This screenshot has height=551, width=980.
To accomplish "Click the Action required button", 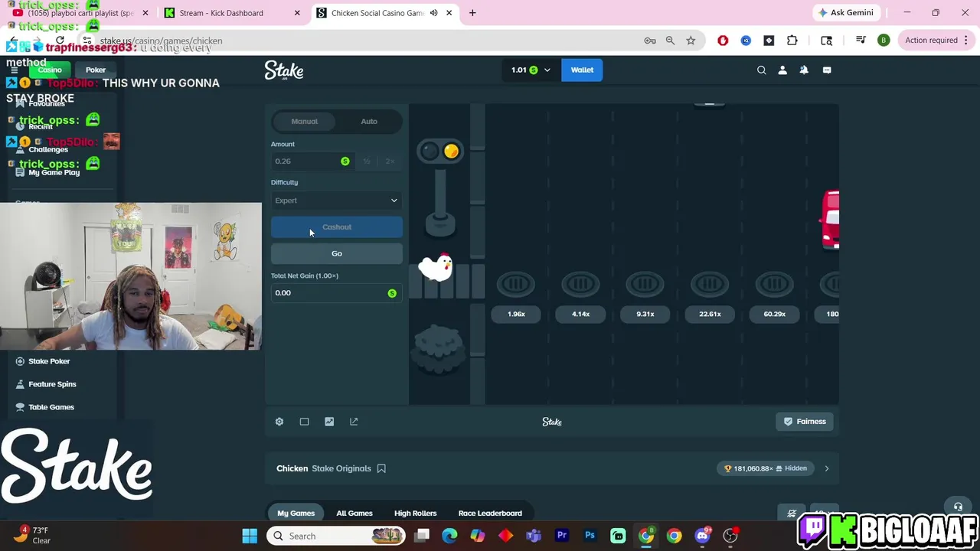I will [931, 41].
